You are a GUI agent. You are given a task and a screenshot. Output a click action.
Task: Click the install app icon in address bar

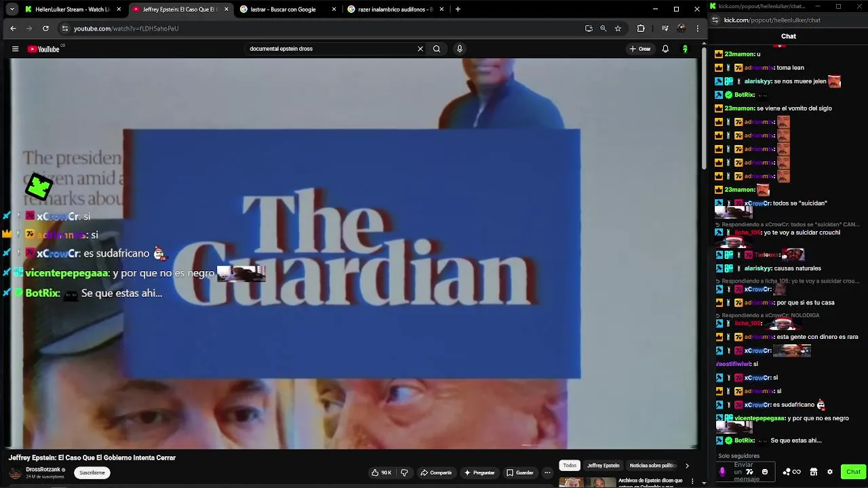589,28
